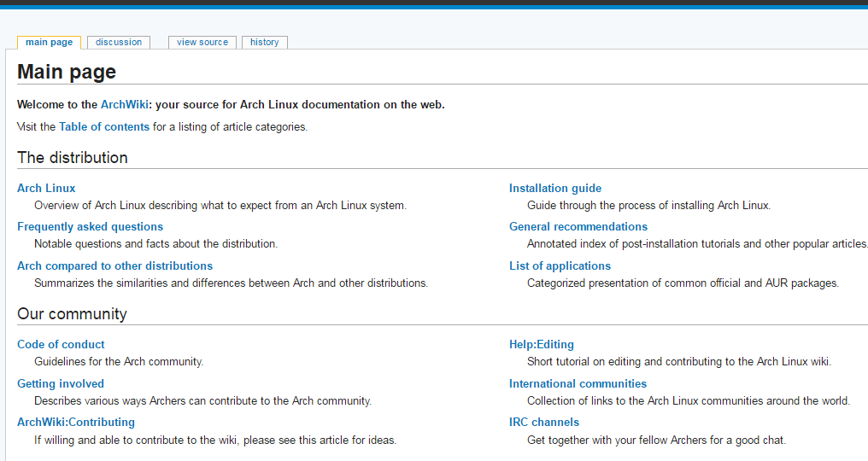This screenshot has height=461, width=868.
Task: Click the 'Main page' heading
Action: click(67, 72)
